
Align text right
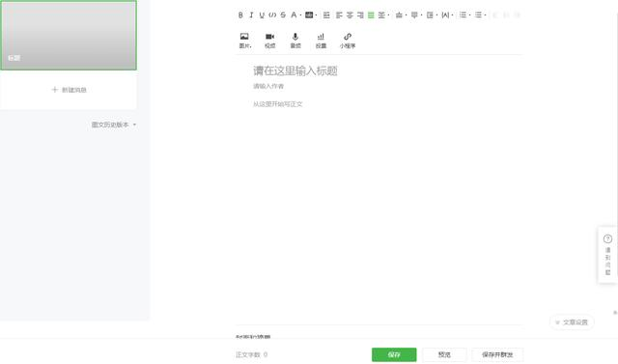click(360, 15)
